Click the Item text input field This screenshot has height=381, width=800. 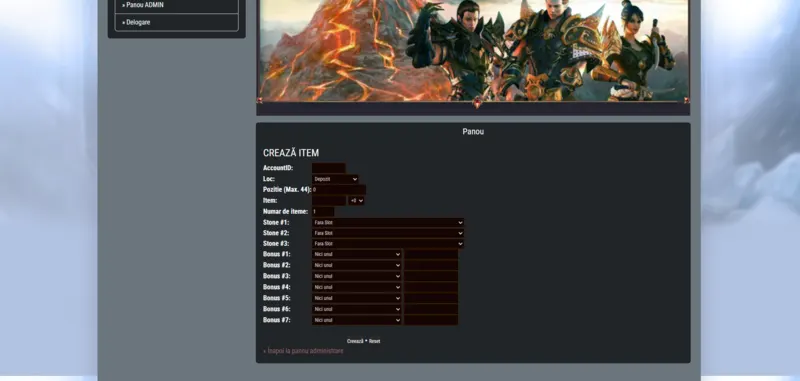pyautogui.click(x=329, y=200)
